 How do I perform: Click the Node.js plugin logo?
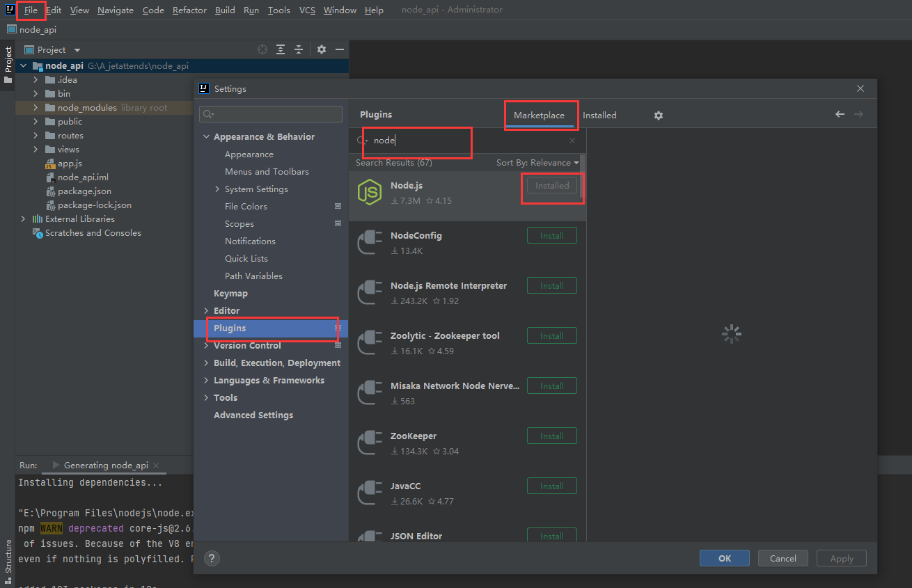click(x=369, y=193)
